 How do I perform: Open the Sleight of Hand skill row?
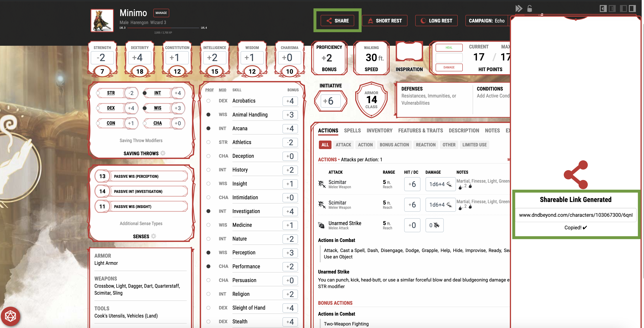pyautogui.click(x=252, y=308)
